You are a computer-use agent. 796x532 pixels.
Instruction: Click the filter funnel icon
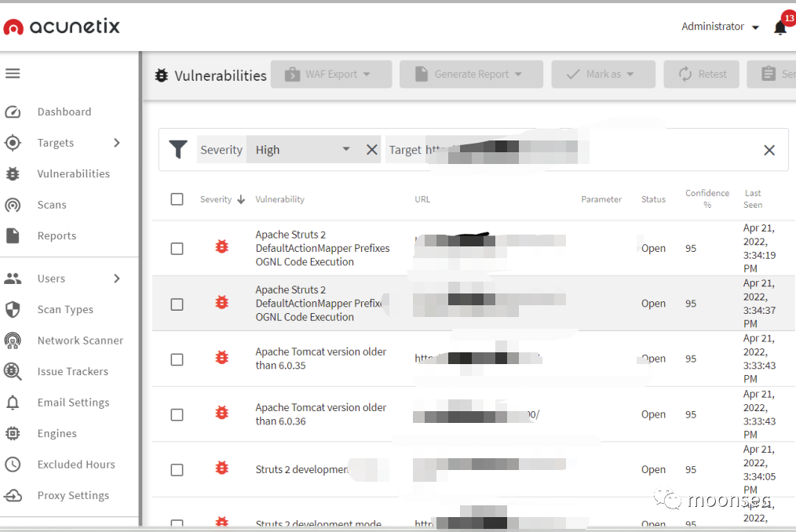pyautogui.click(x=178, y=150)
